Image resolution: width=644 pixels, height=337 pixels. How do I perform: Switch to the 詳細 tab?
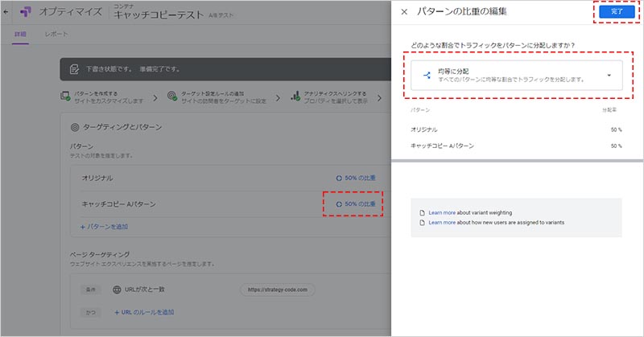(x=21, y=34)
